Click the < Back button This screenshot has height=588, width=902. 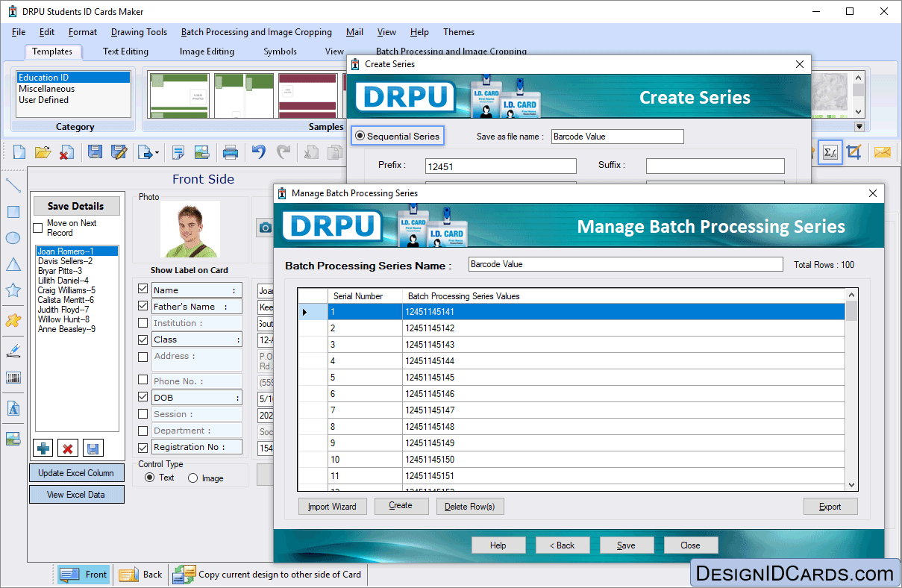pyautogui.click(x=562, y=545)
